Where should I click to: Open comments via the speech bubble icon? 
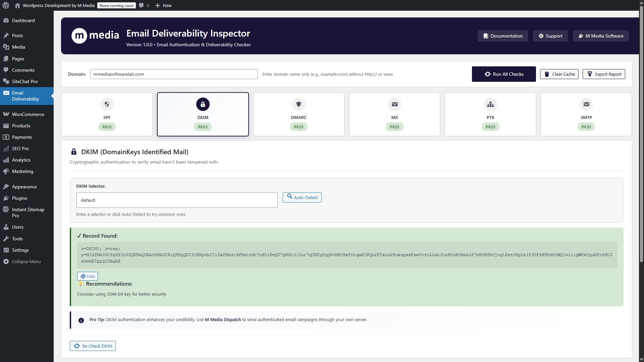pyautogui.click(x=141, y=5)
